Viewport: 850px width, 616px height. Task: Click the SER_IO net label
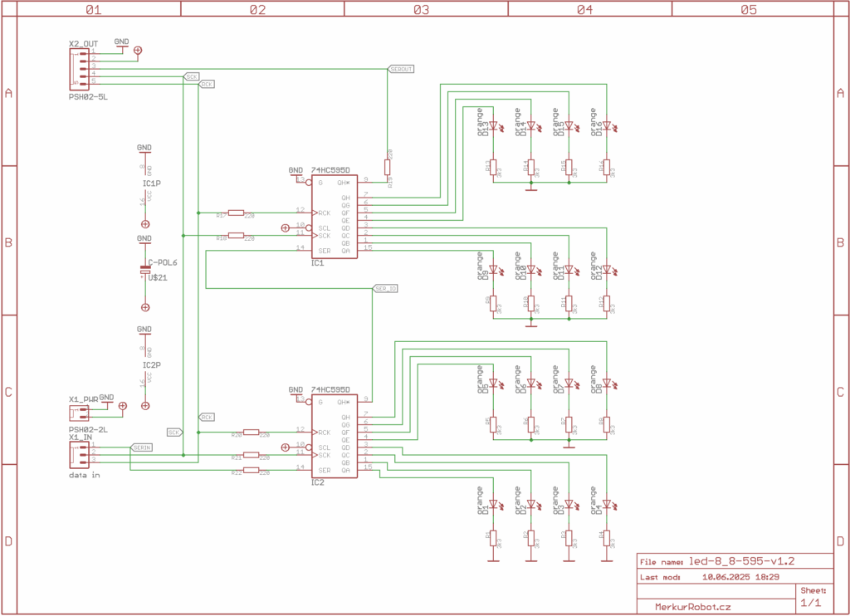coord(385,289)
